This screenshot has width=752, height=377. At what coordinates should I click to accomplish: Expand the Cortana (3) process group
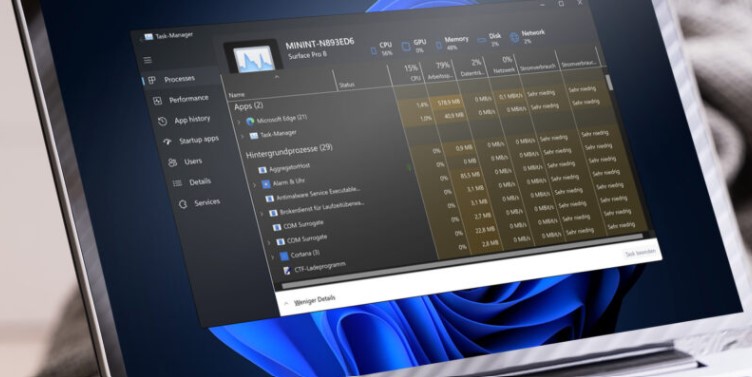273,257
